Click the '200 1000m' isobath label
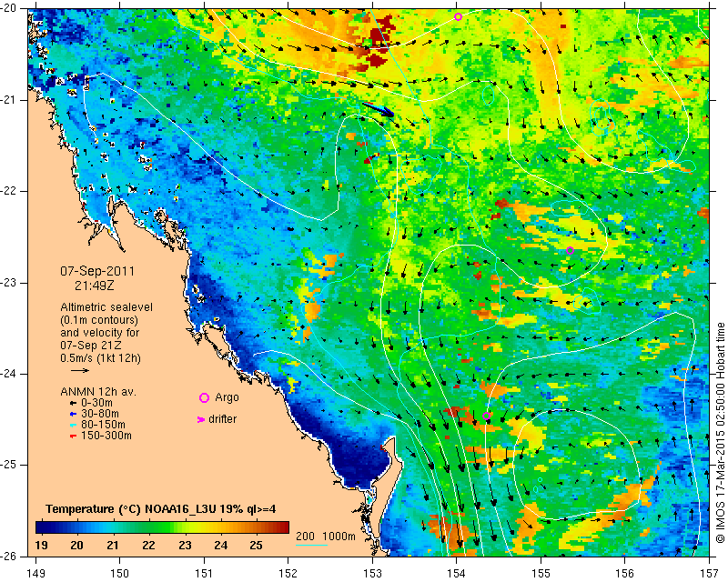Viewport: 728px width, 582px height. pos(326,537)
